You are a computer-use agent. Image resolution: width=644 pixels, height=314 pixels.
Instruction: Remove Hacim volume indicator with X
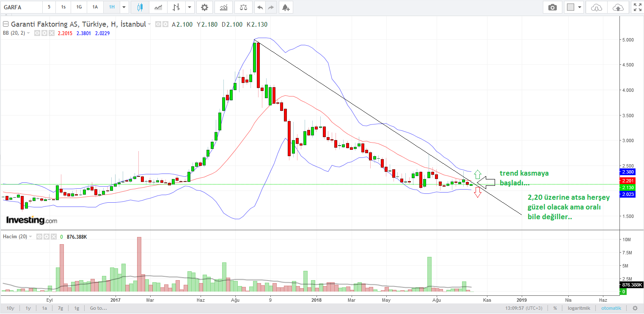pyautogui.click(x=53, y=237)
